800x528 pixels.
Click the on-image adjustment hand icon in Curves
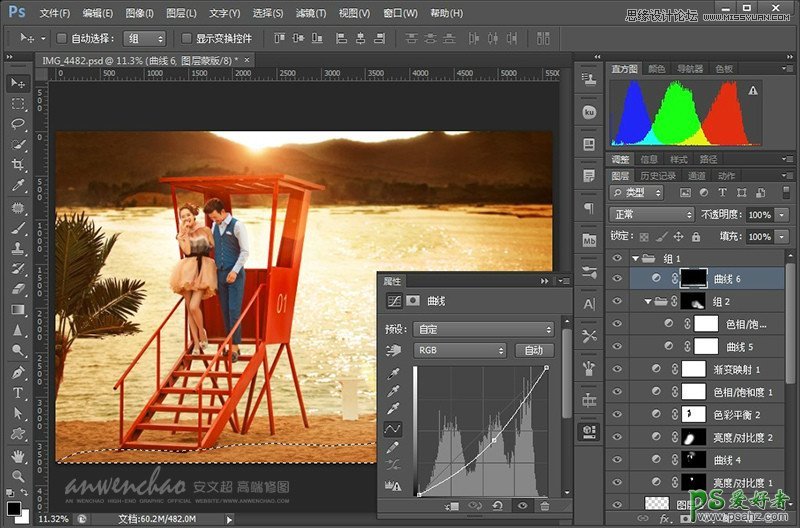(394, 351)
